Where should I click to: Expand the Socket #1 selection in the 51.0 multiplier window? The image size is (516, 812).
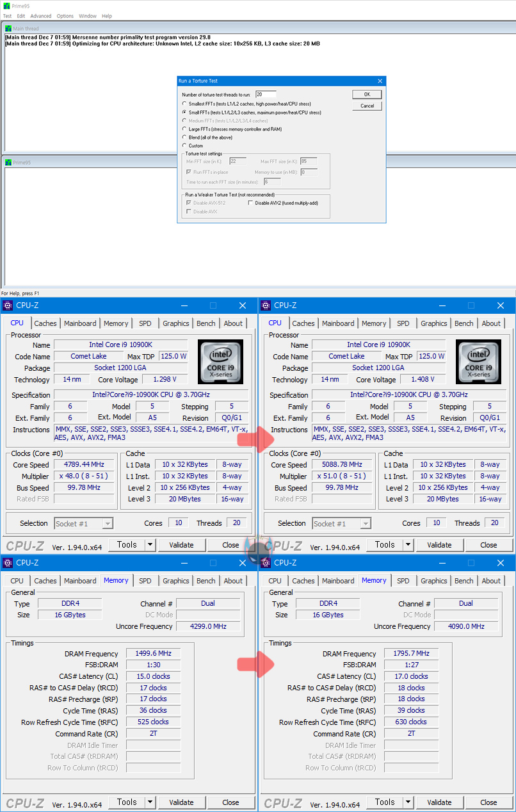coord(366,524)
